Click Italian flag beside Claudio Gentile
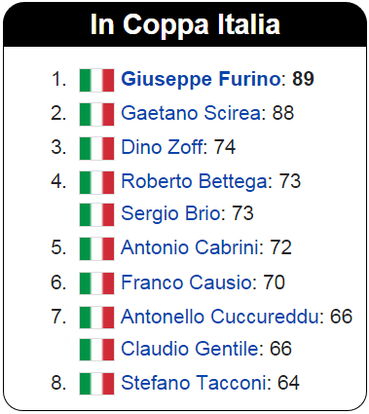Viewport: 369px width, 414px height. coord(97,350)
